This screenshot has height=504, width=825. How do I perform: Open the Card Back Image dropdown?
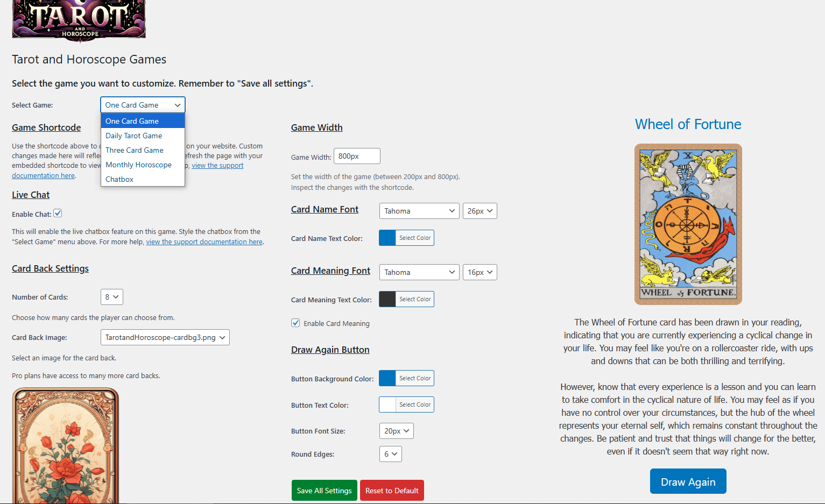click(165, 337)
